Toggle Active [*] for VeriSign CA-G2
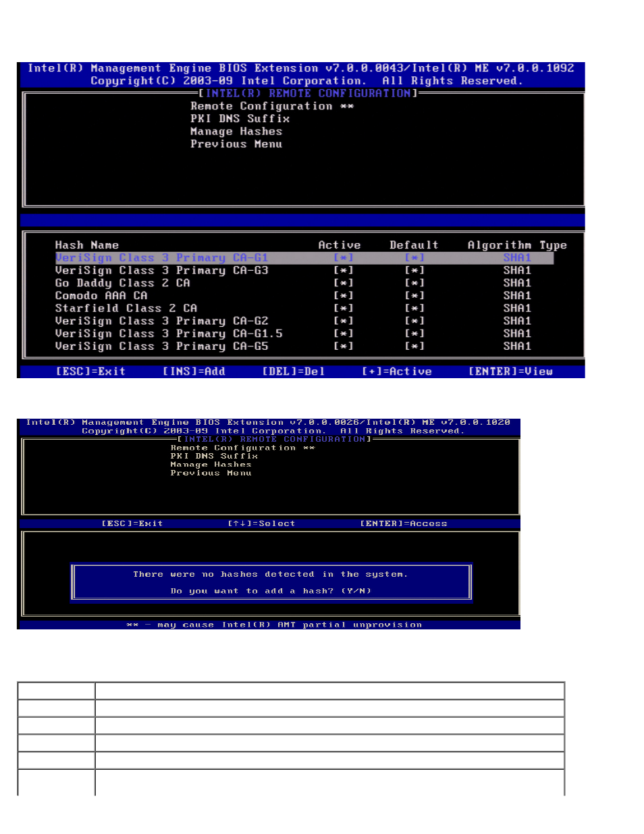 [344, 321]
